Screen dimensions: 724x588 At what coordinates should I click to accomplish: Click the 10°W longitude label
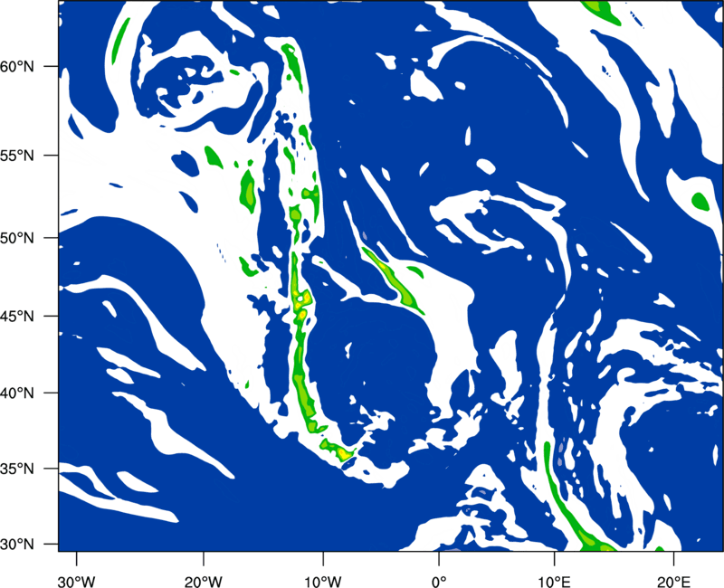pyautogui.click(x=323, y=582)
